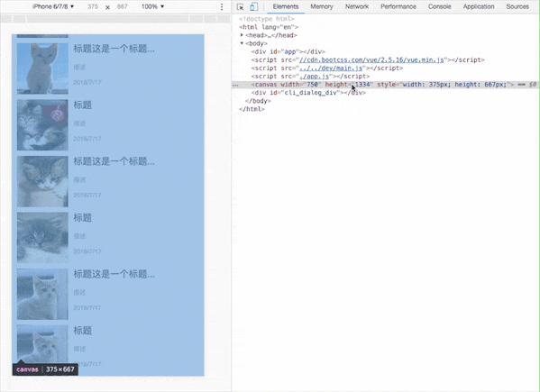Collapse the body node
This screenshot has height=392, width=540.
[x=242, y=43]
